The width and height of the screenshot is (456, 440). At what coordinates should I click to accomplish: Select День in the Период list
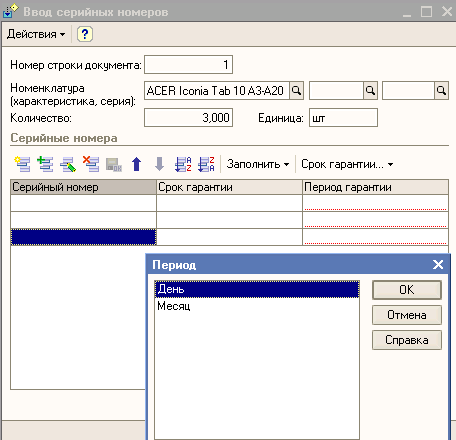pos(257,289)
